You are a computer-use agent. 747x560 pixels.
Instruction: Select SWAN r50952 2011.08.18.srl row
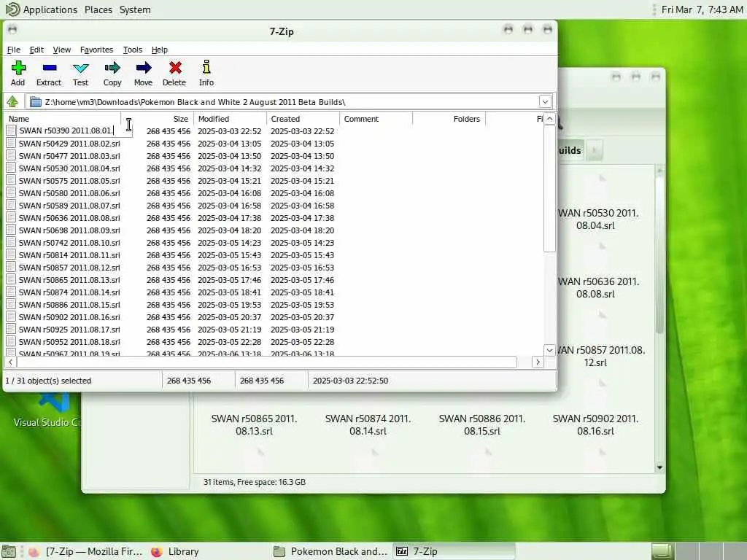click(69, 342)
